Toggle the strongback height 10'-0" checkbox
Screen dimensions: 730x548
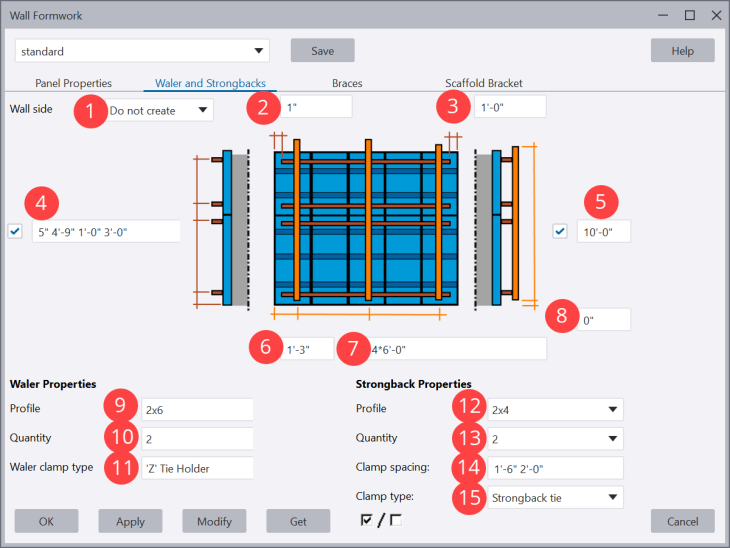560,231
